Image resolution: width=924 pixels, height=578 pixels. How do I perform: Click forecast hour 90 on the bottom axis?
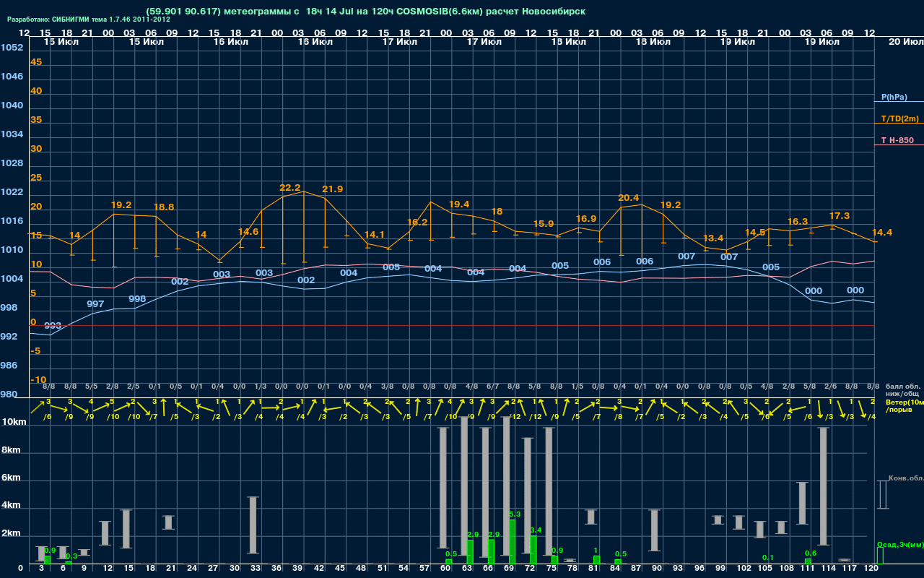tap(657, 569)
